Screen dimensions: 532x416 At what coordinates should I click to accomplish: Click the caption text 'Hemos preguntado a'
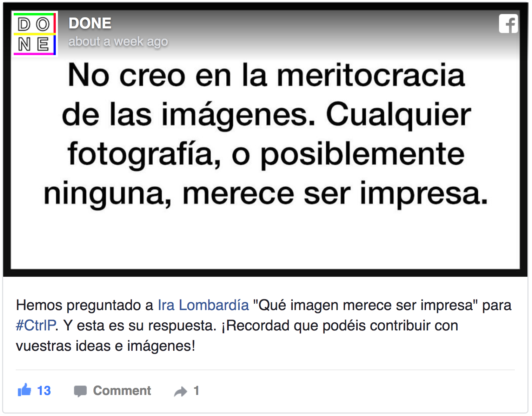(x=85, y=305)
